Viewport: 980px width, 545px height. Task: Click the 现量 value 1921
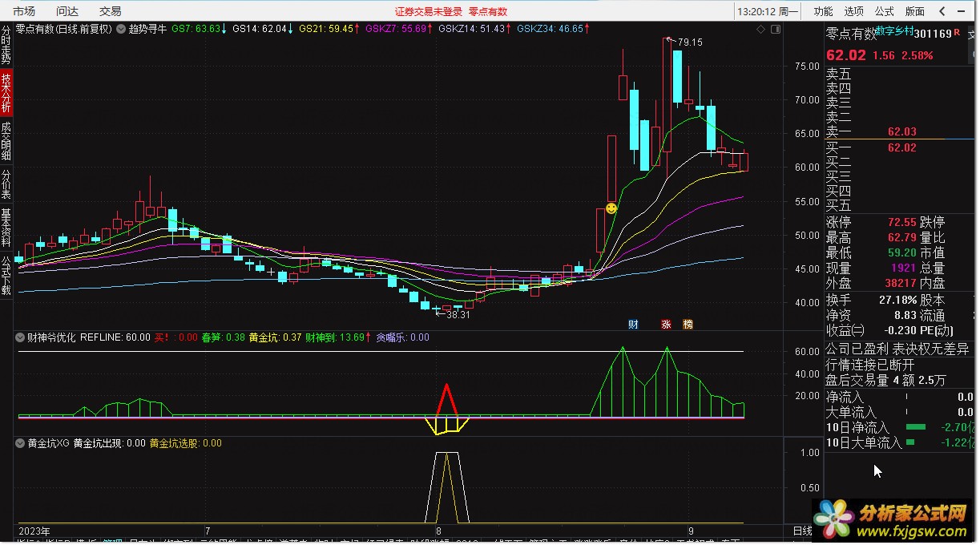click(904, 268)
